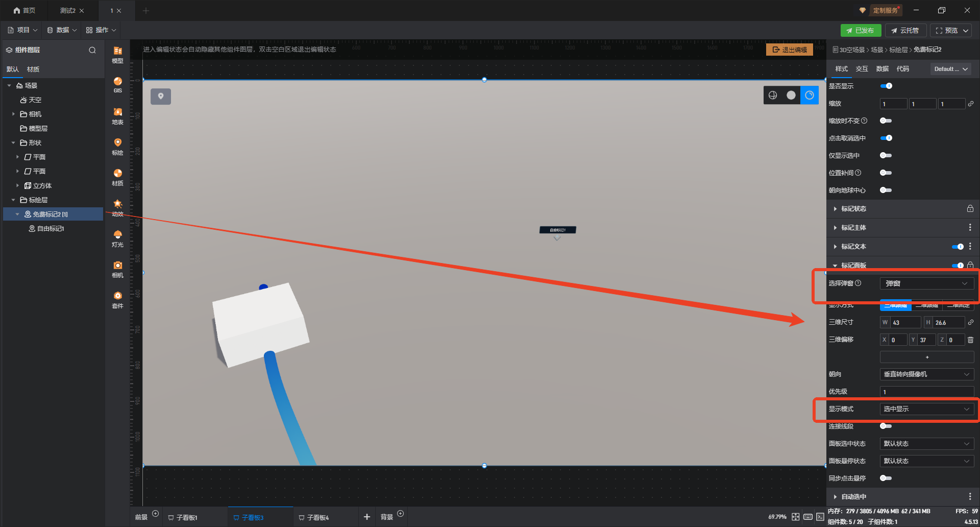Click the 已发布 button
The height and width of the screenshot is (527, 980).
860,31
